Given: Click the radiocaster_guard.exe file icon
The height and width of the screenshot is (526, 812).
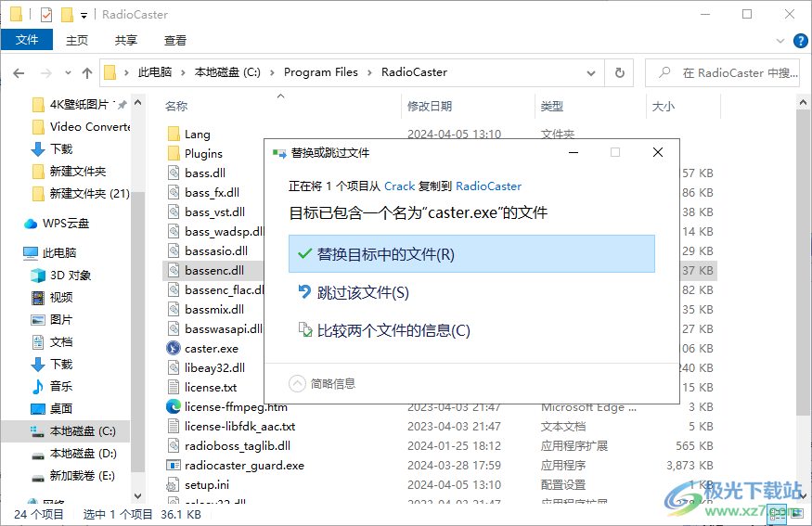Looking at the screenshot, I should pyautogui.click(x=174, y=466).
